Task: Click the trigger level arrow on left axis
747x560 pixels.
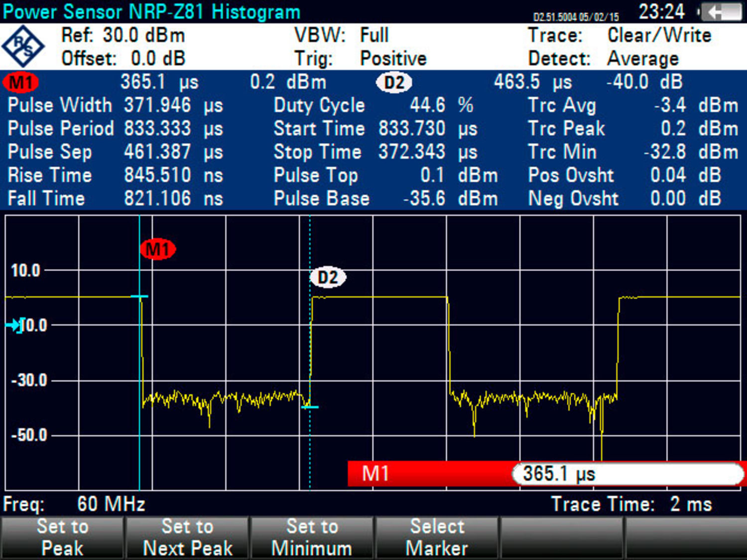Action: [x=13, y=324]
